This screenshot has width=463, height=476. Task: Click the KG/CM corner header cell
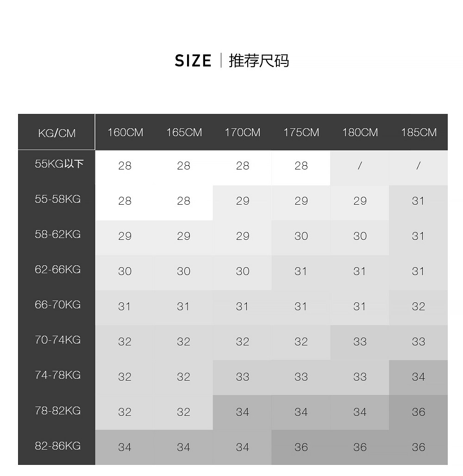coord(56,133)
